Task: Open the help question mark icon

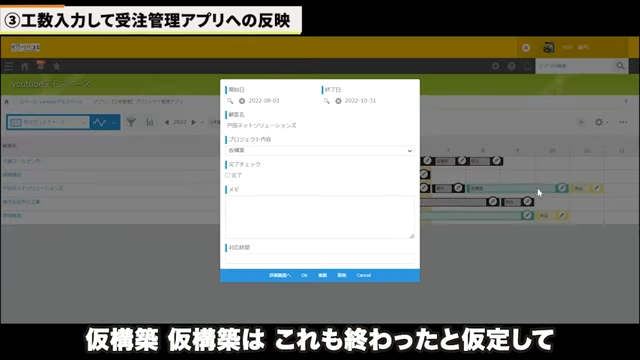Action: pos(511,66)
